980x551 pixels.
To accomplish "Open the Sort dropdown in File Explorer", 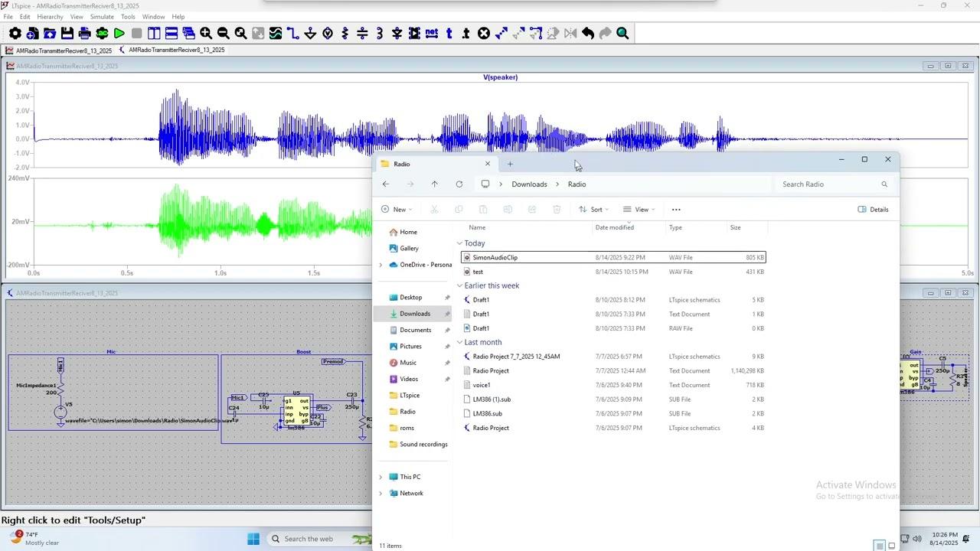I will point(594,210).
